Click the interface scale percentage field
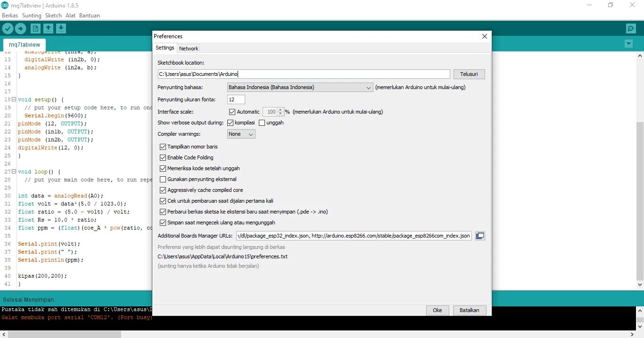The width and height of the screenshot is (644, 338). click(x=271, y=112)
